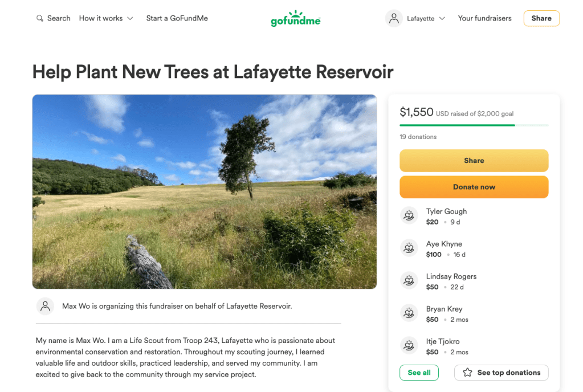
Task: Click the donor icon next to Aye Khyne
Action: tap(409, 248)
